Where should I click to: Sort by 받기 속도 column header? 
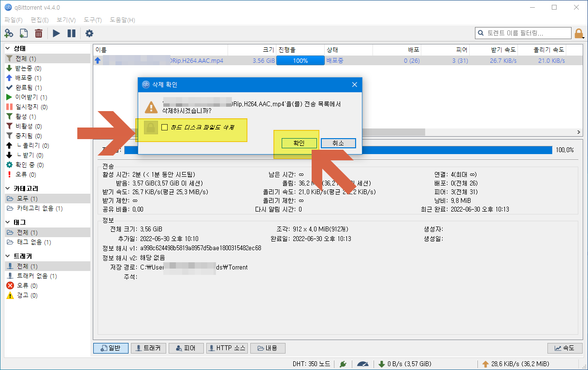point(493,50)
